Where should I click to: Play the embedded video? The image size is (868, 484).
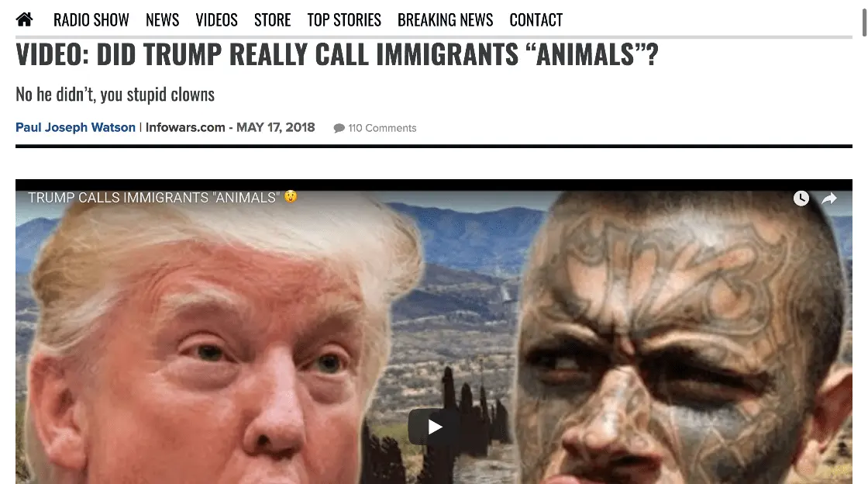(x=435, y=427)
